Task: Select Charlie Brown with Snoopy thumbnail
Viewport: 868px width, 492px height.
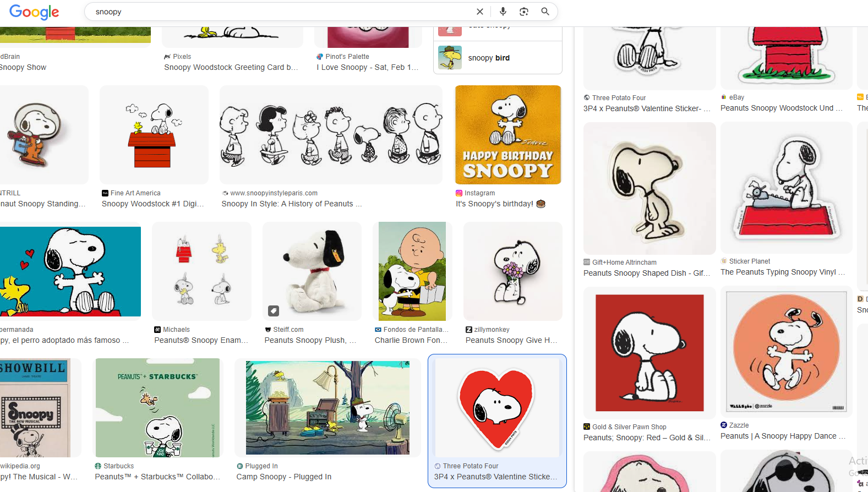Action: [x=412, y=271]
